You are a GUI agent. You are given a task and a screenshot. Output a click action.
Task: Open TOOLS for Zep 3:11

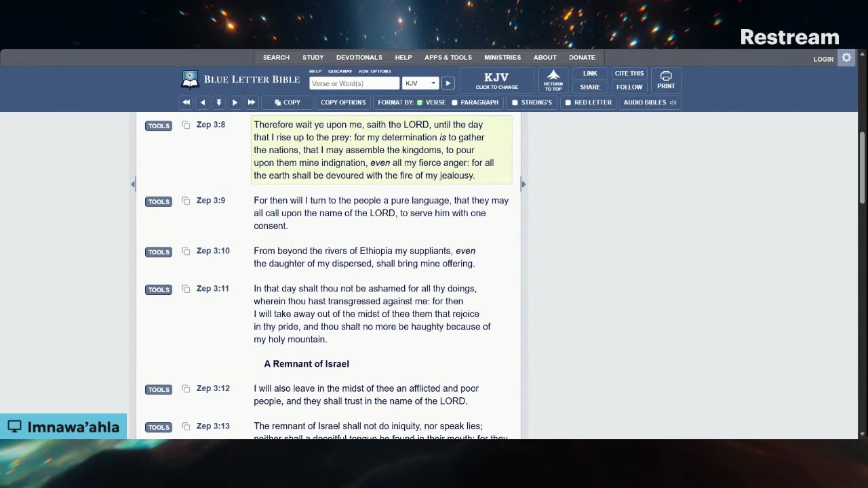tap(159, 289)
